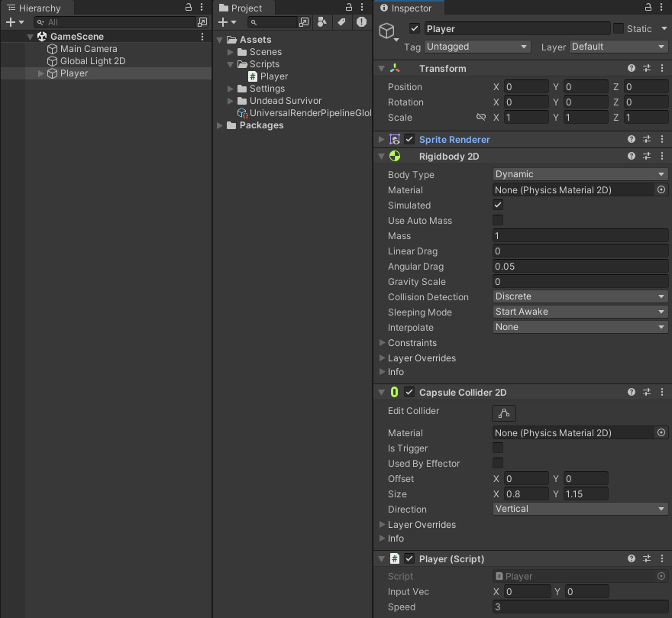The width and height of the screenshot is (672, 618).
Task: Open GameScene options menu
Action: point(202,37)
